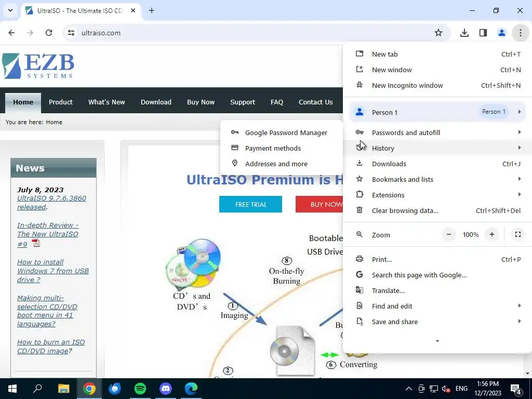Click the red BUY NOW button

(320, 204)
